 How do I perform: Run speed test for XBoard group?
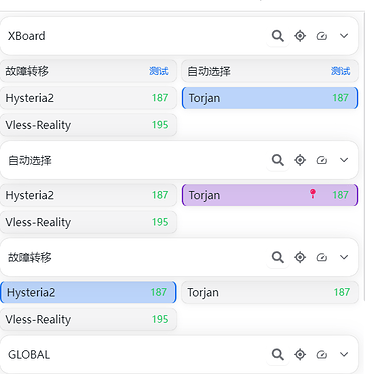[322, 36]
